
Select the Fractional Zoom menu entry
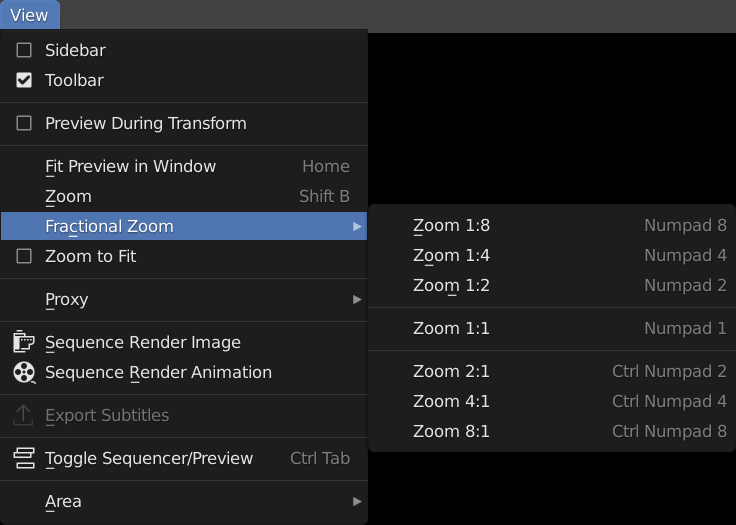tap(184, 226)
